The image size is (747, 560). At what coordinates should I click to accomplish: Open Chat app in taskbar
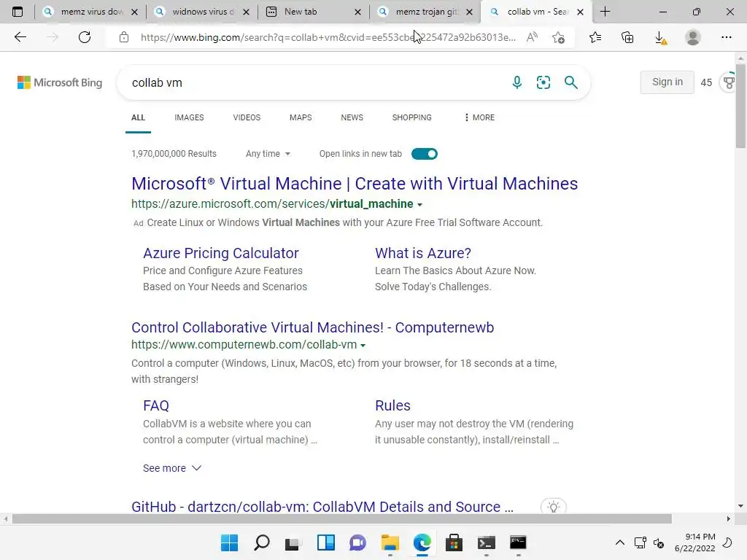357,542
